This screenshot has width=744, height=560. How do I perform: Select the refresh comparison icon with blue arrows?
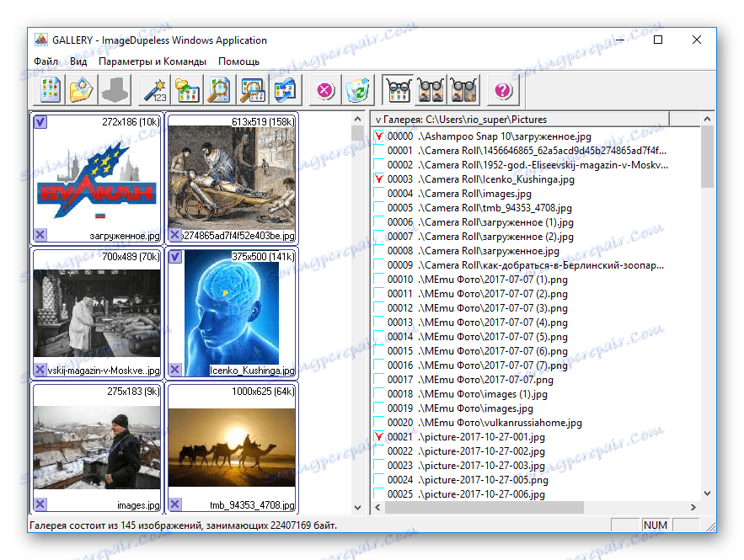[x=285, y=89]
